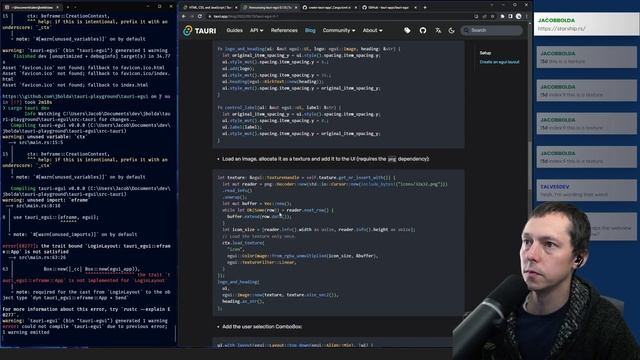The height and width of the screenshot is (360, 640).
Task: Expand the About dropdown menu
Action: pos(372,30)
